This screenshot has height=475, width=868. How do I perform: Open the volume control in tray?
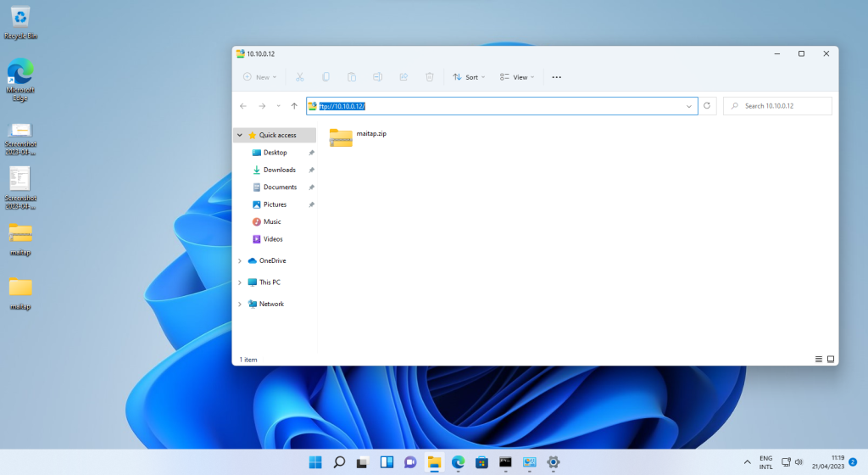click(798, 461)
